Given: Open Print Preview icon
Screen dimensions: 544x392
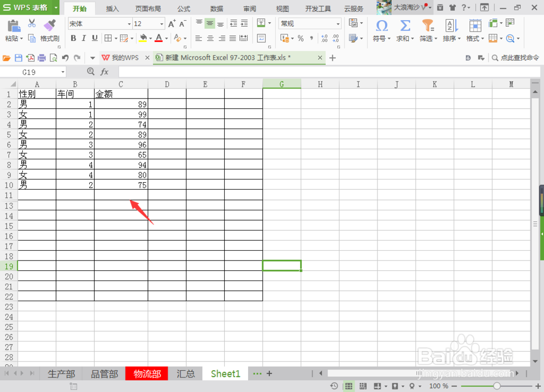Looking at the screenshot, I should 53,58.
